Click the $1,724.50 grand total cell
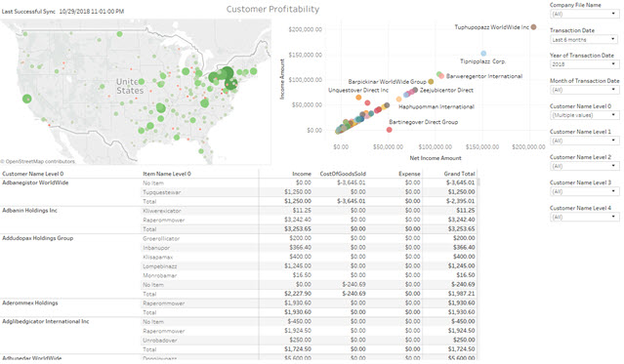The image size is (624, 364). click(461, 349)
